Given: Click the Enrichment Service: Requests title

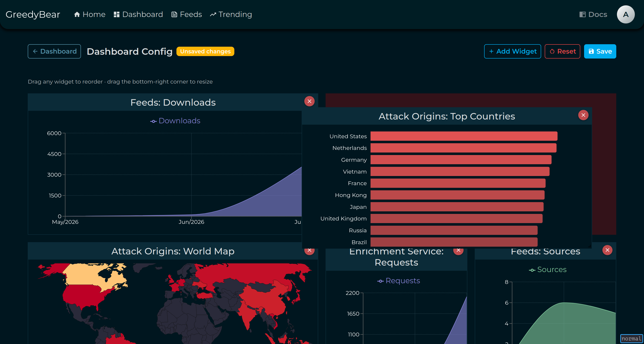Looking at the screenshot, I should (x=396, y=257).
